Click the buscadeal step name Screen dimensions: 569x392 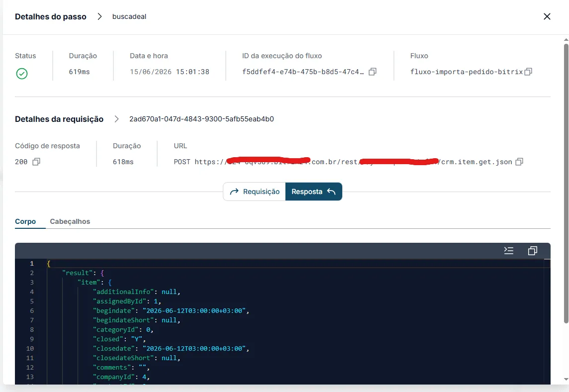(129, 16)
